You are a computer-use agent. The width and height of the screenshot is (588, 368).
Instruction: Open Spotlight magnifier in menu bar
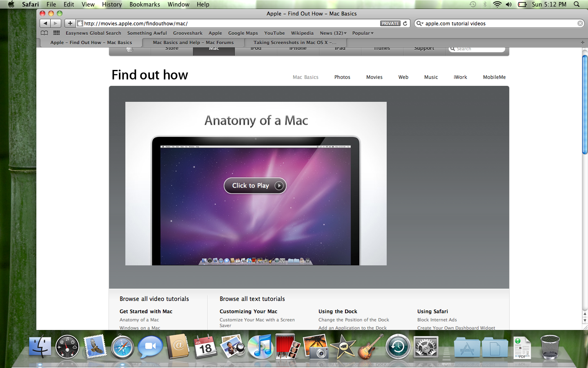tap(577, 4)
